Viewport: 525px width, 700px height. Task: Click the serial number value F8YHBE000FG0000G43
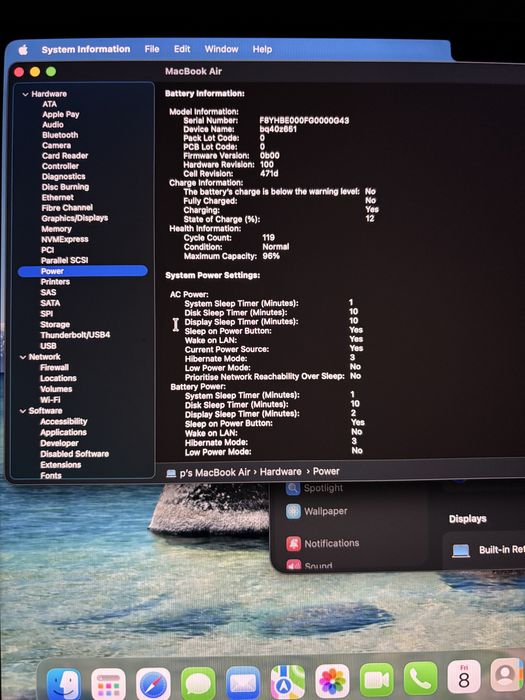[x=304, y=121]
